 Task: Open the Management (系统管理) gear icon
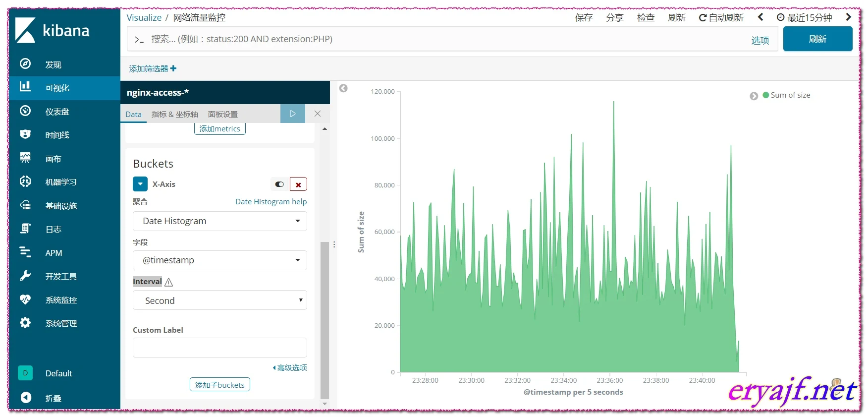[25, 323]
